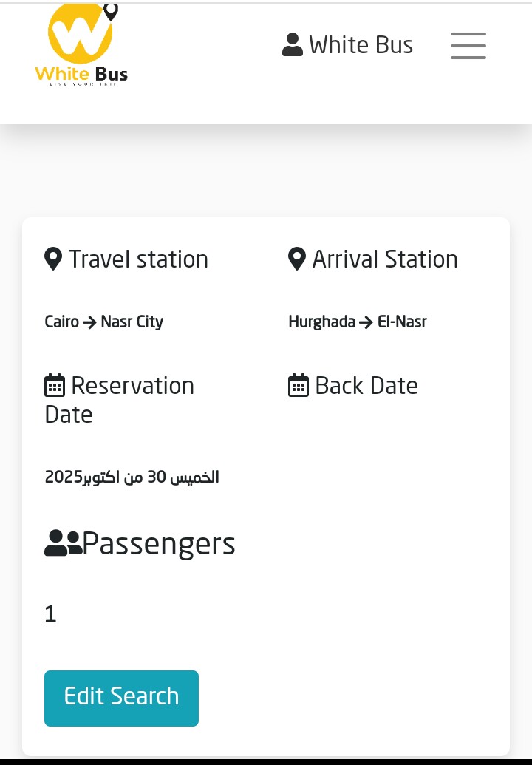The image size is (532, 765).
Task: Click the location pin atop the logo
Action: point(111,11)
